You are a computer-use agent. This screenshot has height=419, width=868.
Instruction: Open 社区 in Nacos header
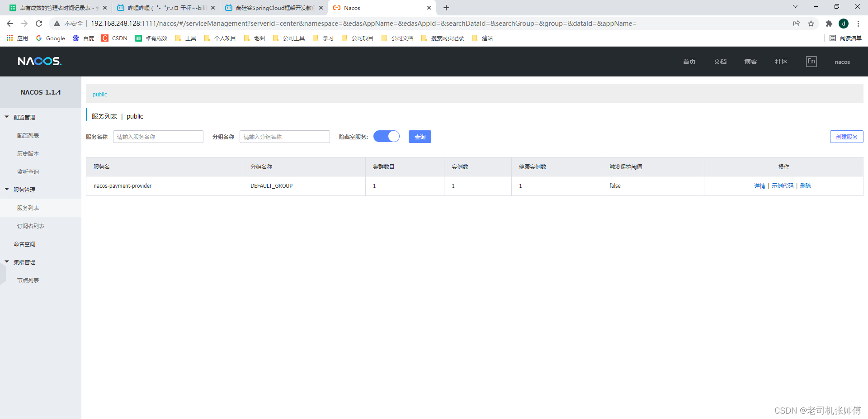click(782, 62)
